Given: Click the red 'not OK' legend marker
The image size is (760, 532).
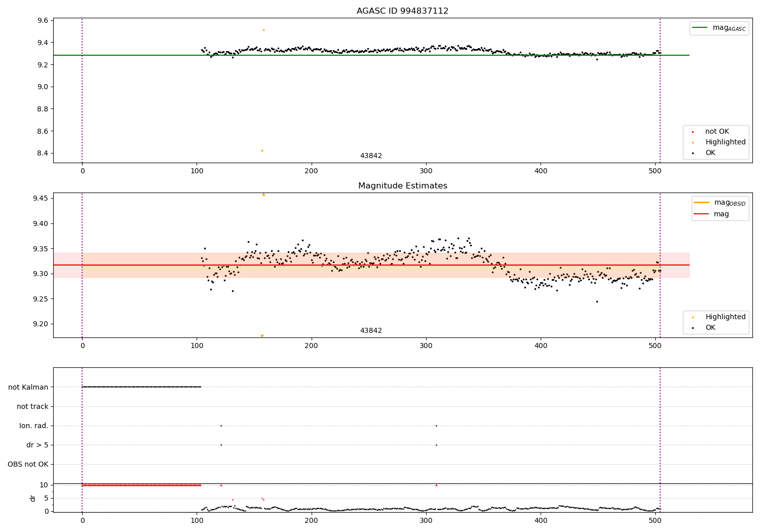Looking at the screenshot, I should (693, 132).
